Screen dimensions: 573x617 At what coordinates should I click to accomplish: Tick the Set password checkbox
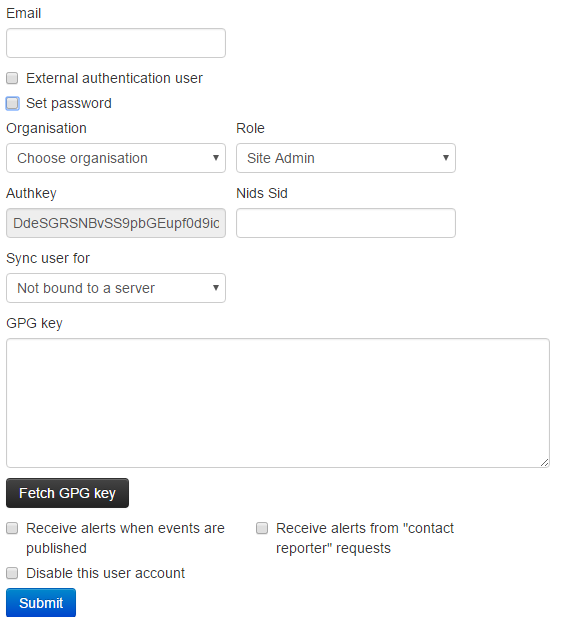(x=12, y=103)
